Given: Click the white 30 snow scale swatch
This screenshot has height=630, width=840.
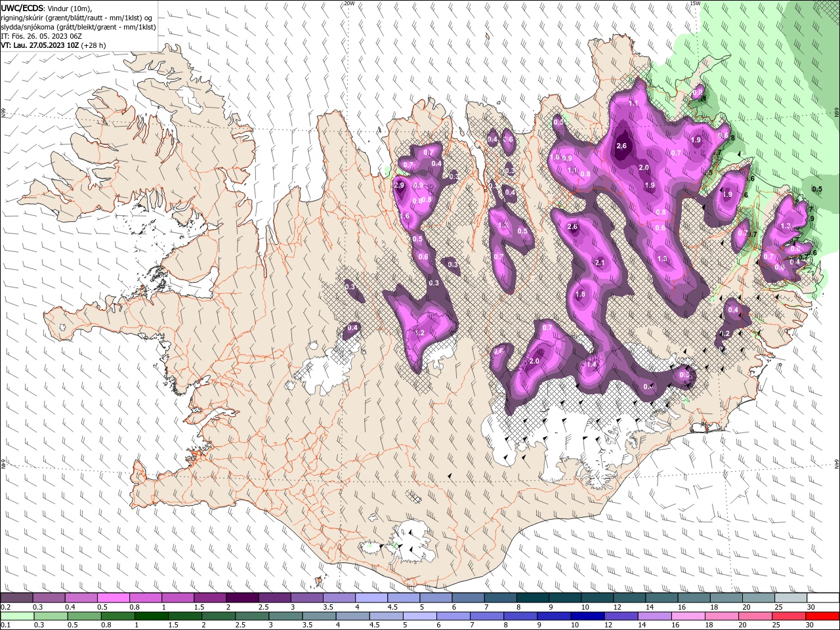Looking at the screenshot, I should click(824, 598).
